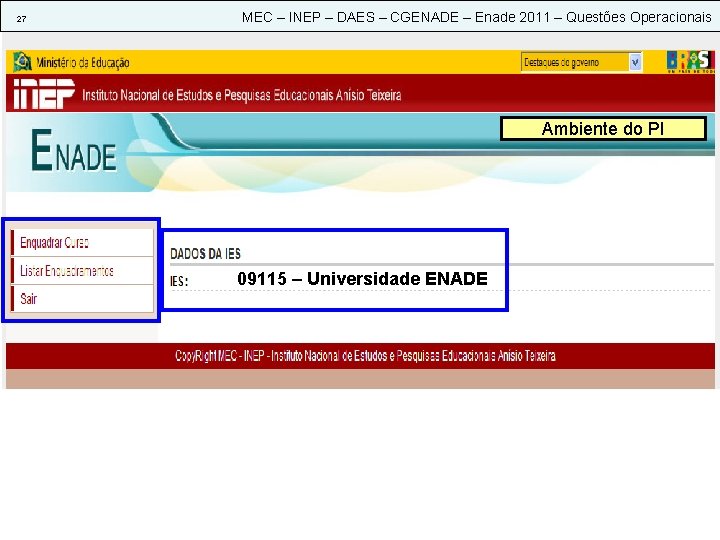720x540 pixels.
Task: Click the slide title MEC – INEP – DAES
Action: coord(476,17)
